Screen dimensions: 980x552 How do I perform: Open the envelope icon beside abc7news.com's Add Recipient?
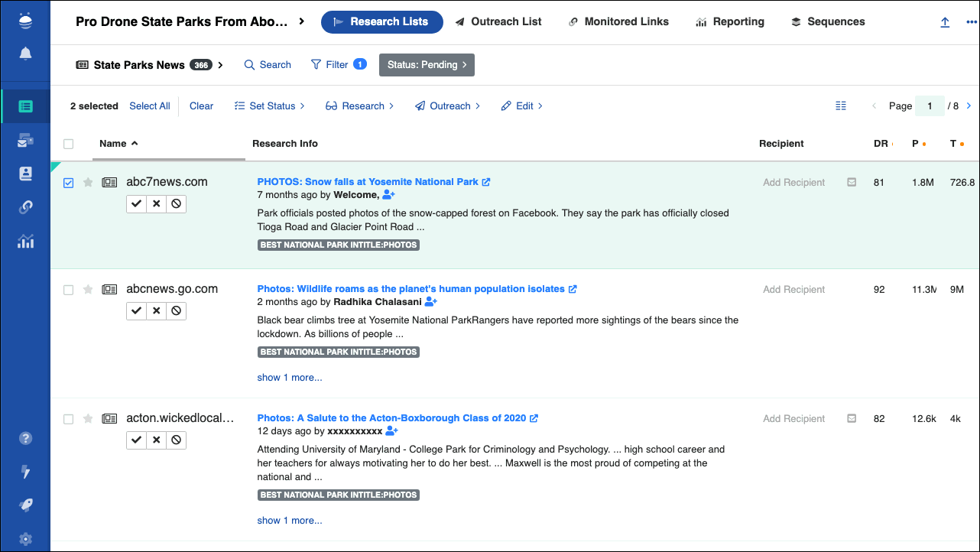(851, 182)
